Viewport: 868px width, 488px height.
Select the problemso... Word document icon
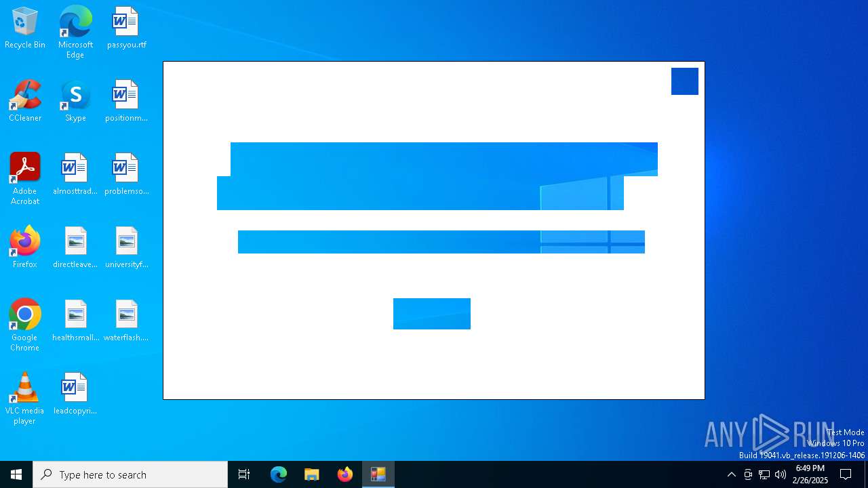[x=126, y=175]
